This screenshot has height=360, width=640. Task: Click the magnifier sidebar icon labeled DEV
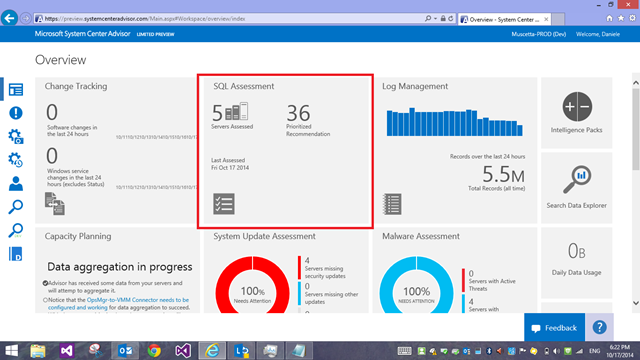click(x=16, y=231)
